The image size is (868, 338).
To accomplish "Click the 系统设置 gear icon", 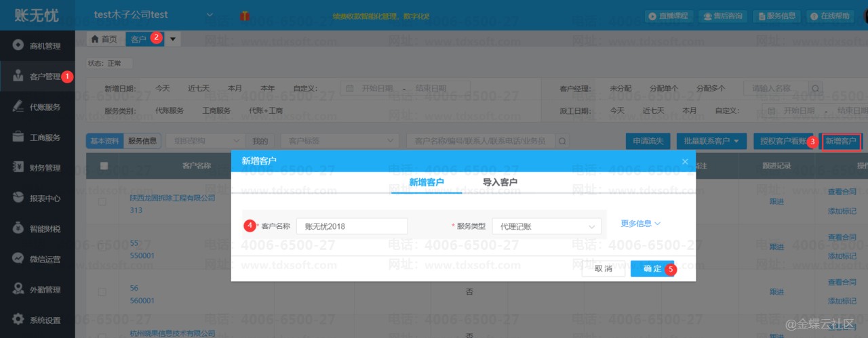I will 18,320.
